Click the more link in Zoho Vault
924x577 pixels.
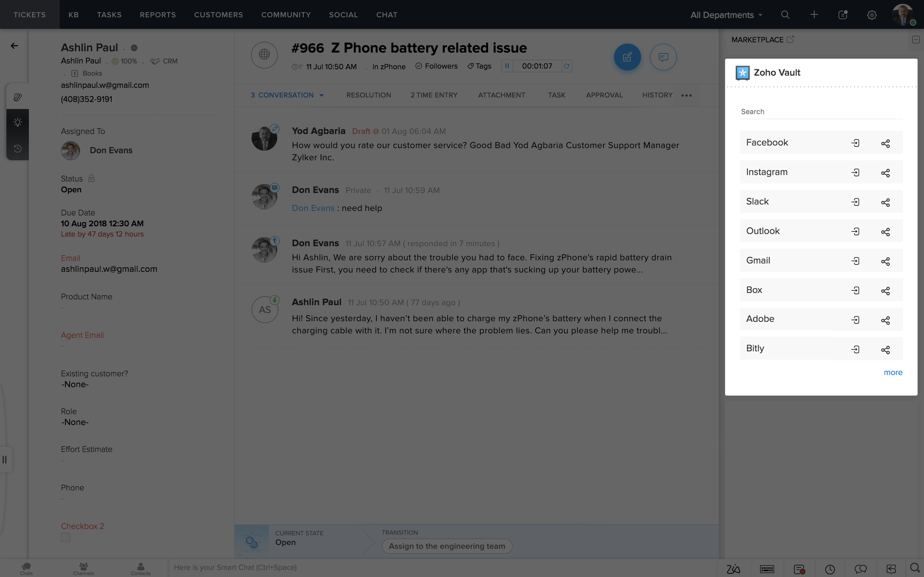click(x=893, y=372)
